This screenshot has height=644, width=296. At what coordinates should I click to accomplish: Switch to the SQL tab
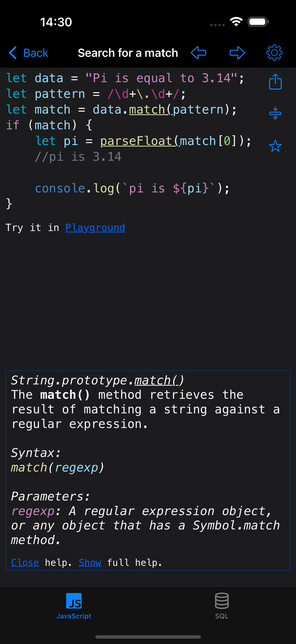[x=222, y=607]
